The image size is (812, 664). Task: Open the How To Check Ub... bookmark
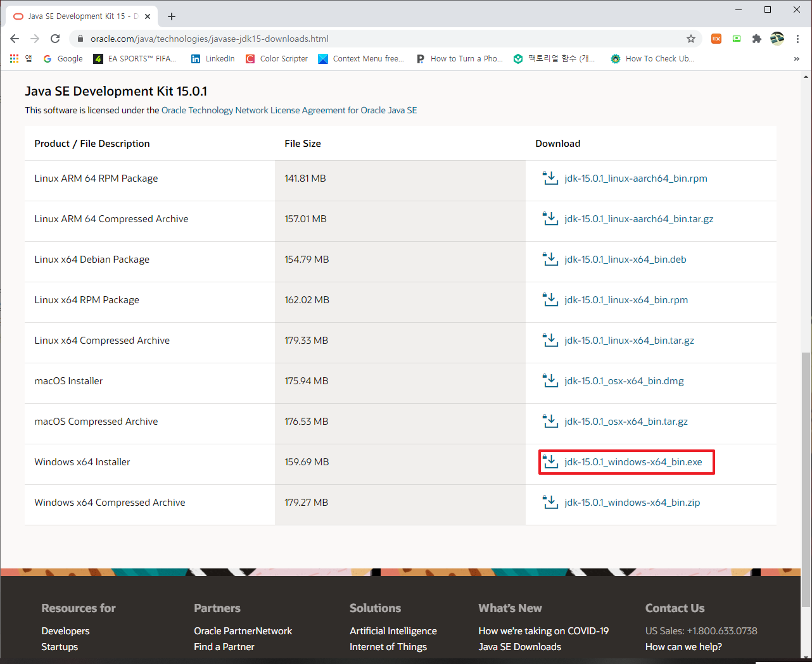click(x=652, y=58)
